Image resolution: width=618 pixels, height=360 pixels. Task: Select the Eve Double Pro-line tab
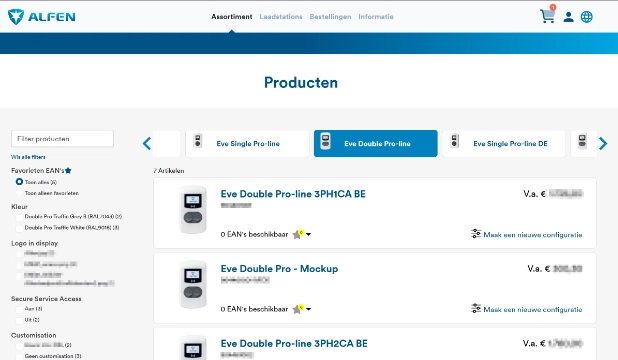click(376, 144)
